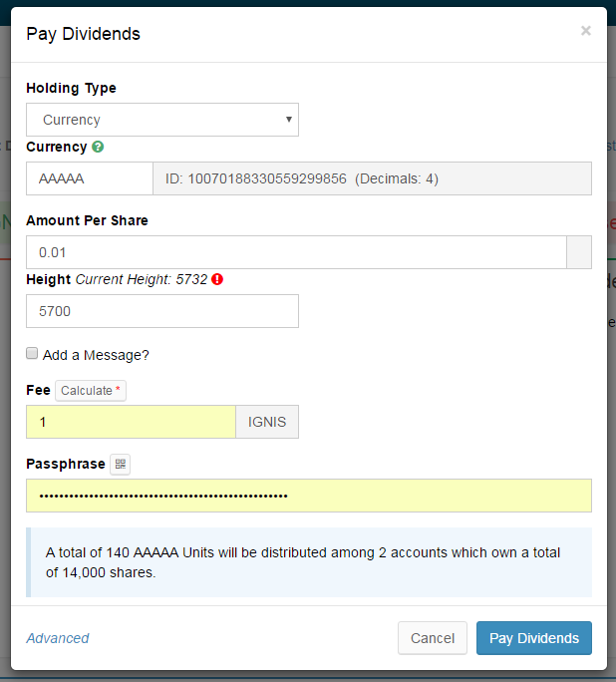This screenshot has height=682, width=616.
Task: Close the Pay Dividends dialog
Action: [586, 31]
